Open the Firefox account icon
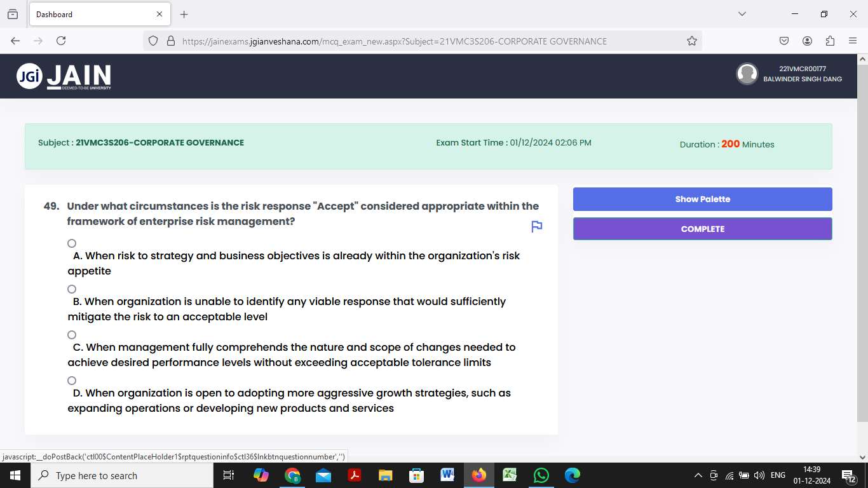This screenshot has width=868, height=488. 807,40
